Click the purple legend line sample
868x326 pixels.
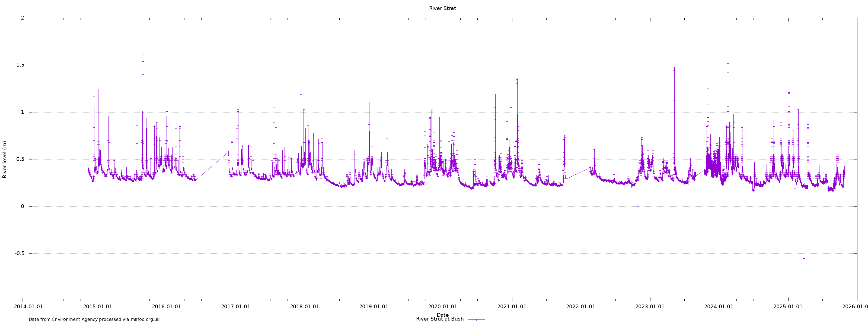coord(476,319)
